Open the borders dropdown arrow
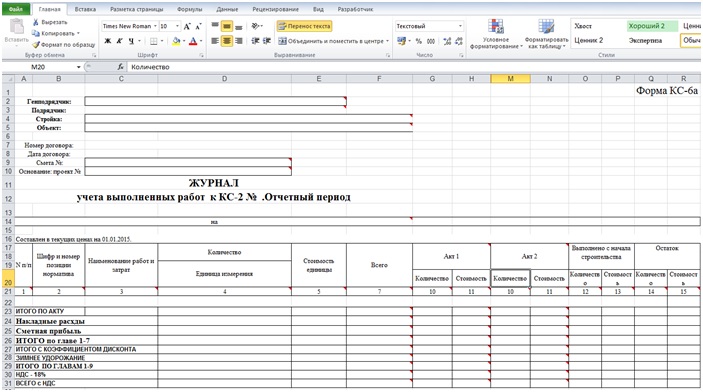The height and width of the screenshot is (392, 703). (162, 41)
